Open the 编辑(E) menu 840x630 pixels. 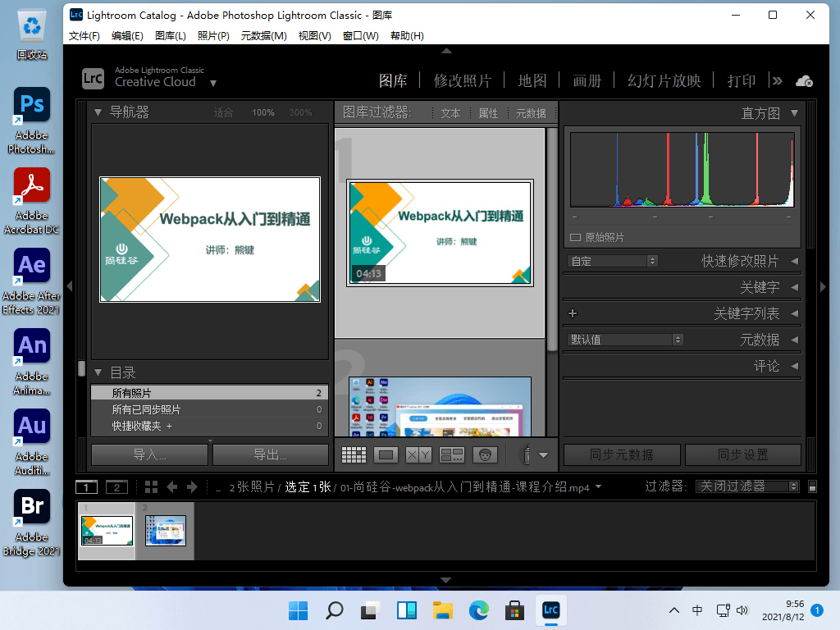[x=127, y=36]
